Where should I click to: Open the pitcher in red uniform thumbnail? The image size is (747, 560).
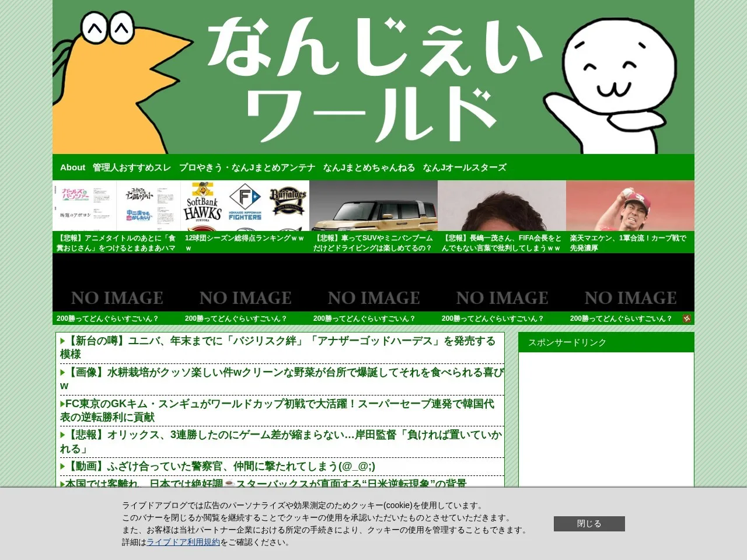(x=630, y=206)
